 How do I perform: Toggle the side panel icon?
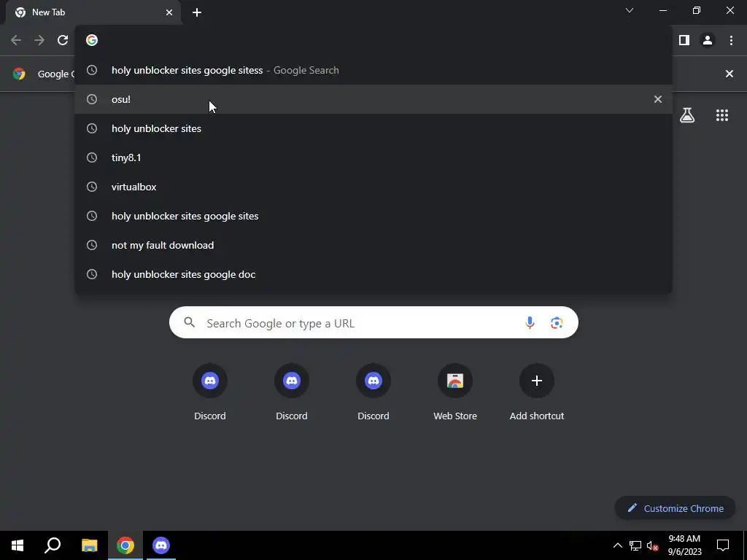(x=684, y=41)
